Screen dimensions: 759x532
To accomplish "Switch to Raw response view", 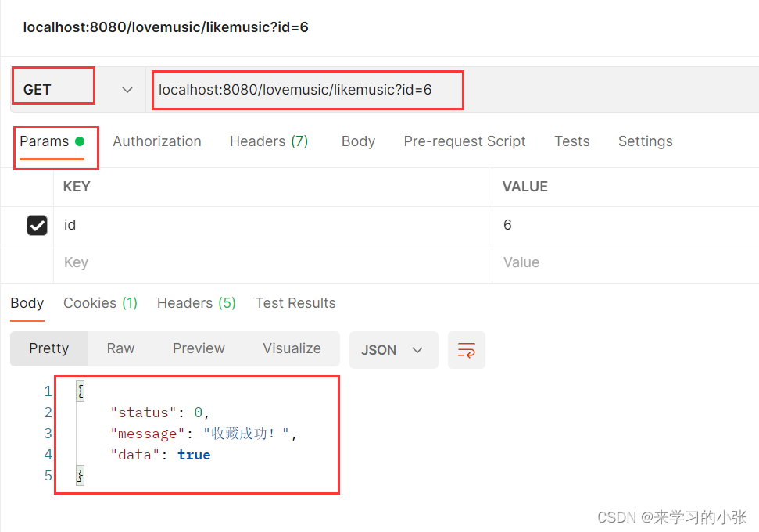I will [x=120, y=348].
